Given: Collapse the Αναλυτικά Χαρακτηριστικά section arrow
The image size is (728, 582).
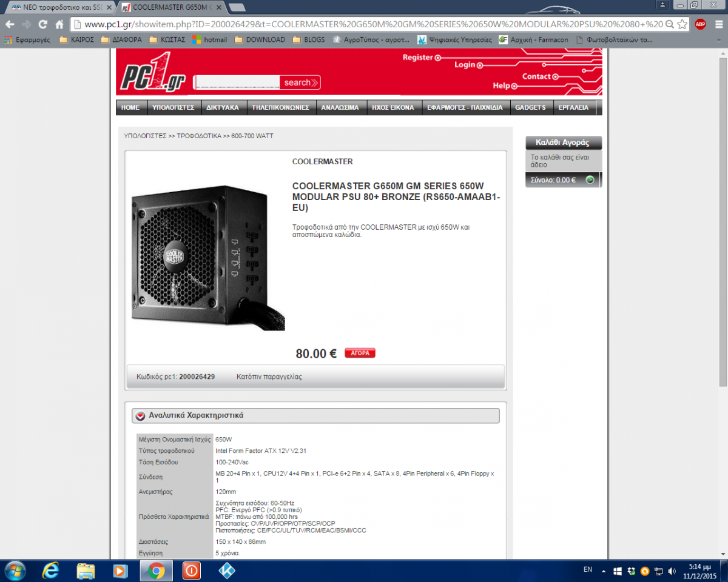Looking at the screenshot, I should [x=140, y=416].
